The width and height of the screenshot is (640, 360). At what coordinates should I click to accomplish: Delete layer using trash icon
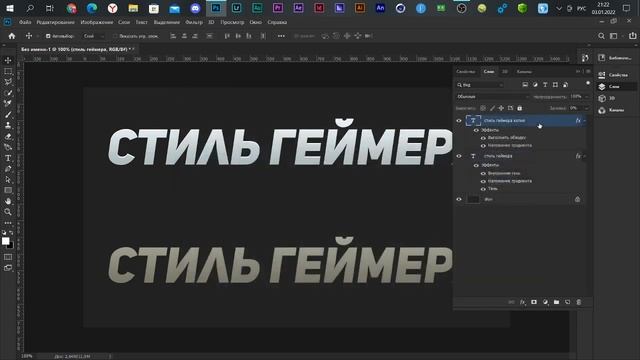point(579,302)
